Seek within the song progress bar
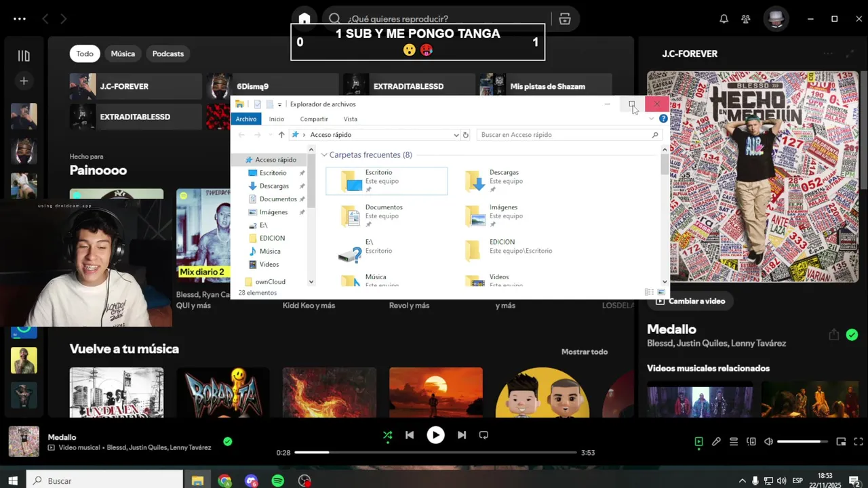The width and height of the screenshot is (868, 488). pyautogui.click(x=435, y=452)
